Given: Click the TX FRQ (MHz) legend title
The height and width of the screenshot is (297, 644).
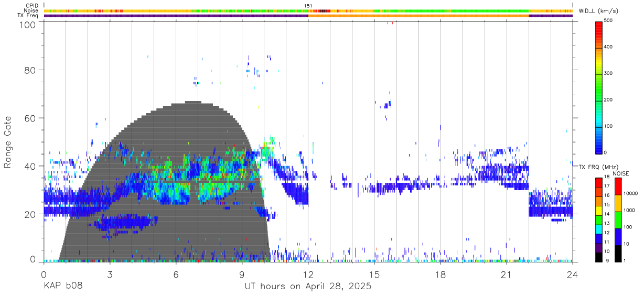Looking at the screenshot, I should pyautogui.click(x=598, y=167).
